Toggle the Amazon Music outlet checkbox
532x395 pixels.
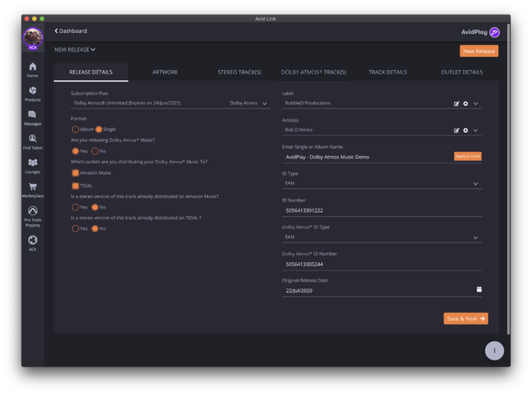(75, 173)
